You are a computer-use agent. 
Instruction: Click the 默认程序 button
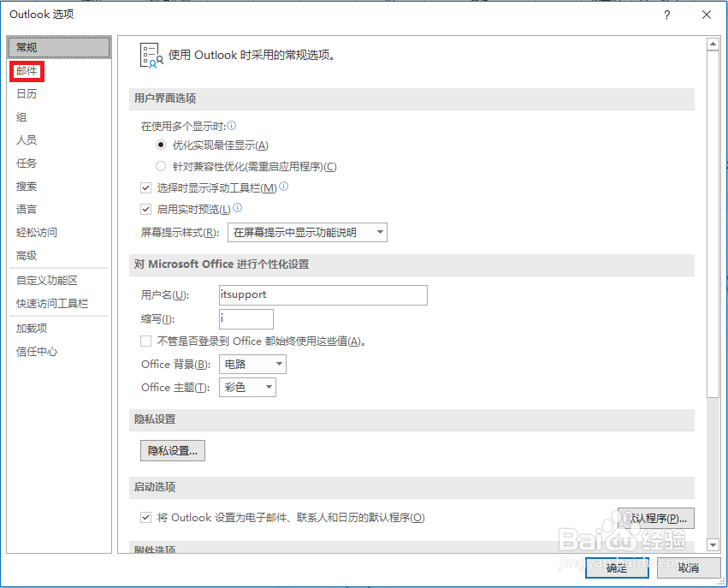pyautogui.click(x=656, y=519)
